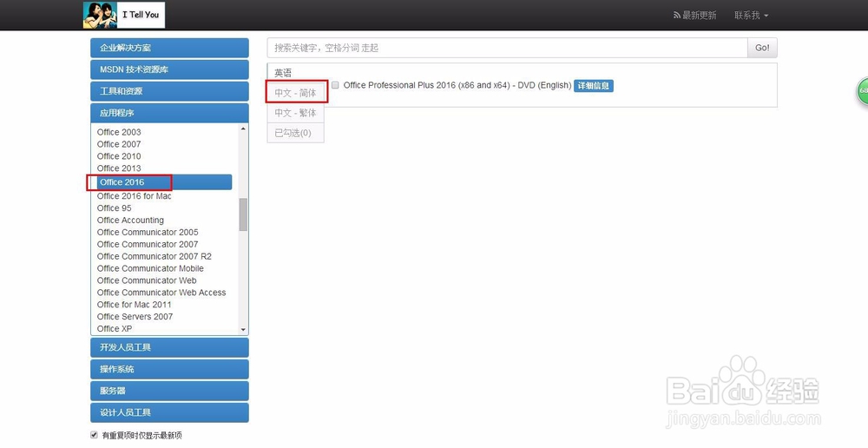Select Office Accounting entry
Image resolution: width=868 pixels, height=448 pixels.
point(130,221)
